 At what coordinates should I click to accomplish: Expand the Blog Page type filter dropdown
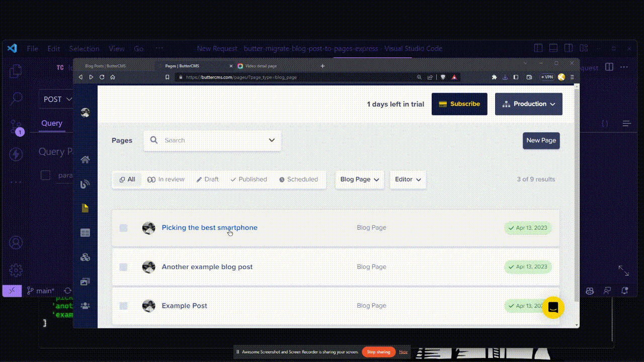click(x=359, y=179)
